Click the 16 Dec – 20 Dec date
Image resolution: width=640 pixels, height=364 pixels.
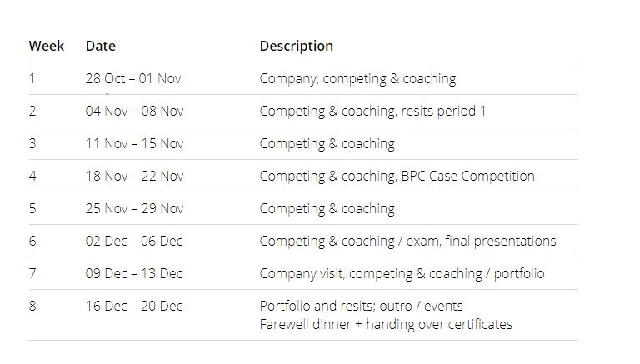click(134, 306)
